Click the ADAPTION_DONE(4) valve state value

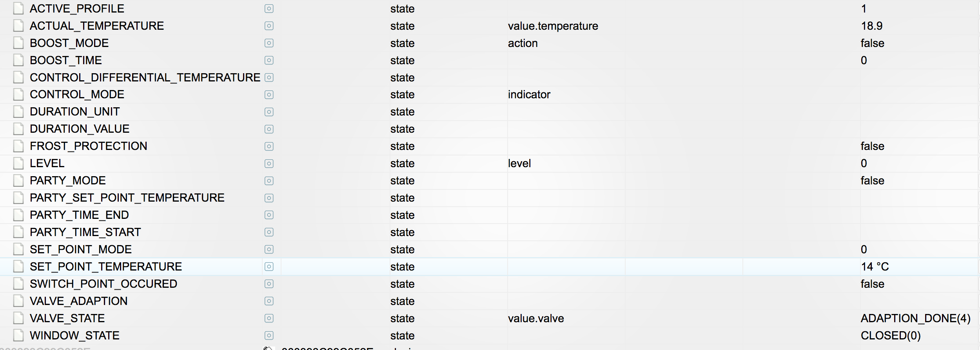click(915, 318)
